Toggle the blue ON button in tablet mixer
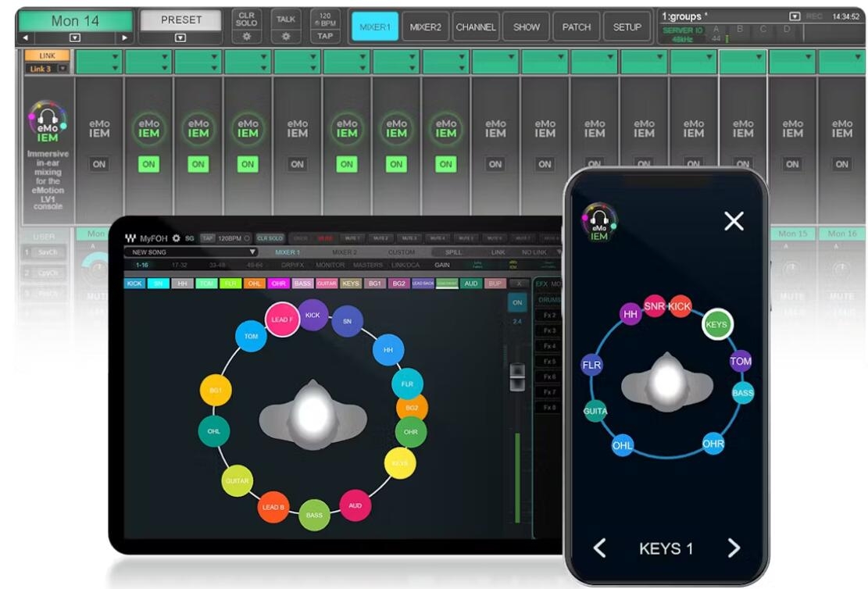The width and height of the screenshot is (868, 589). coord(517,302)
